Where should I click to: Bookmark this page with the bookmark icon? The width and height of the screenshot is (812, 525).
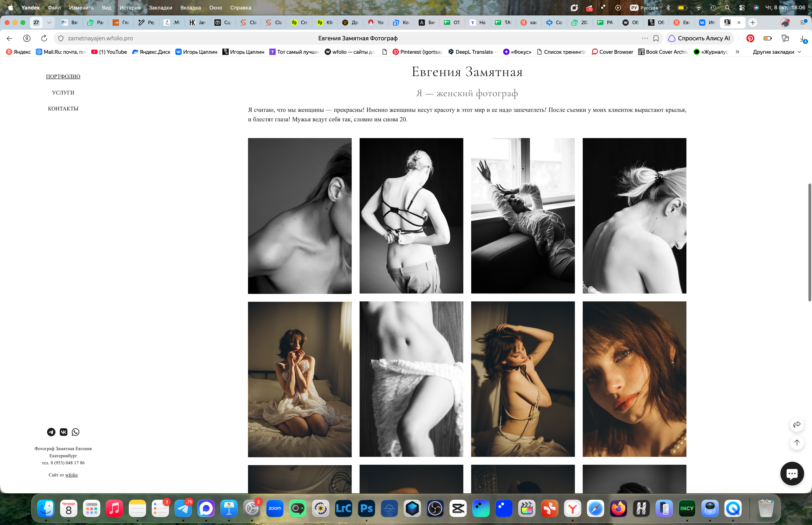pos(656,38)
